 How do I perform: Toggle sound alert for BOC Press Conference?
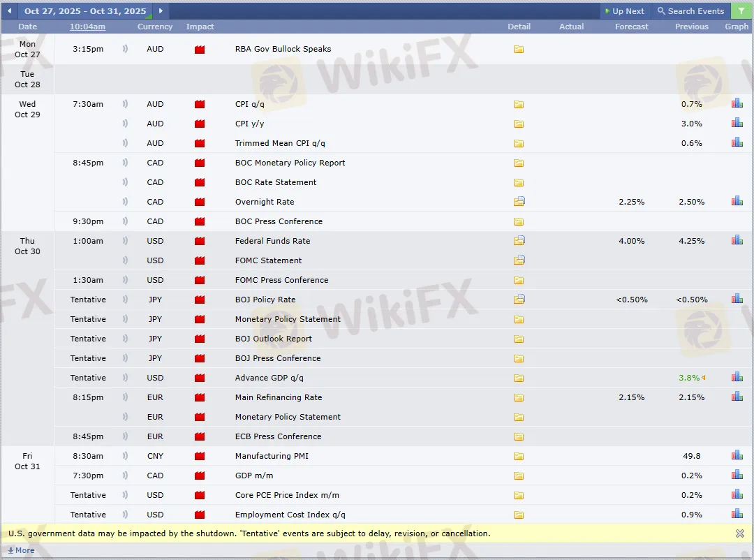click(x=126, y=221)
